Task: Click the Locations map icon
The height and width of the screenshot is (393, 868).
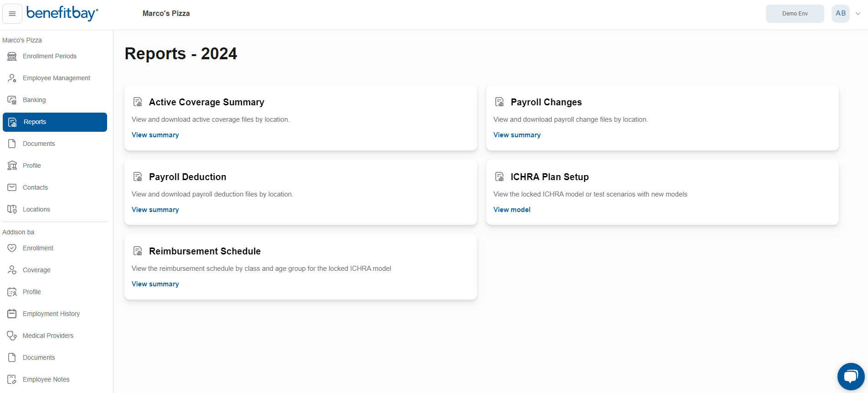Action: click(12, 209)
